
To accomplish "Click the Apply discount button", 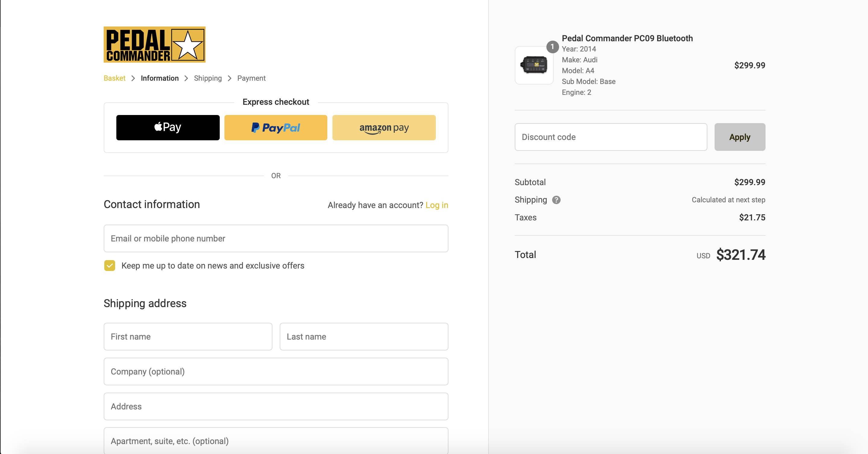I will (740, 137).
